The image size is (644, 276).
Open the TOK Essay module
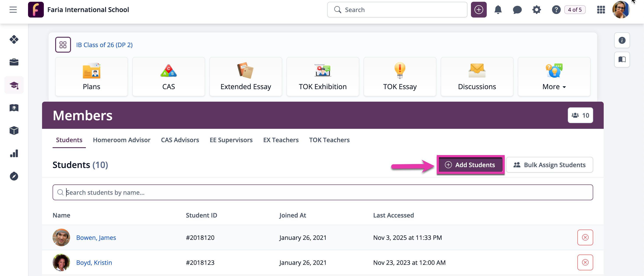[x=400, y=76]
